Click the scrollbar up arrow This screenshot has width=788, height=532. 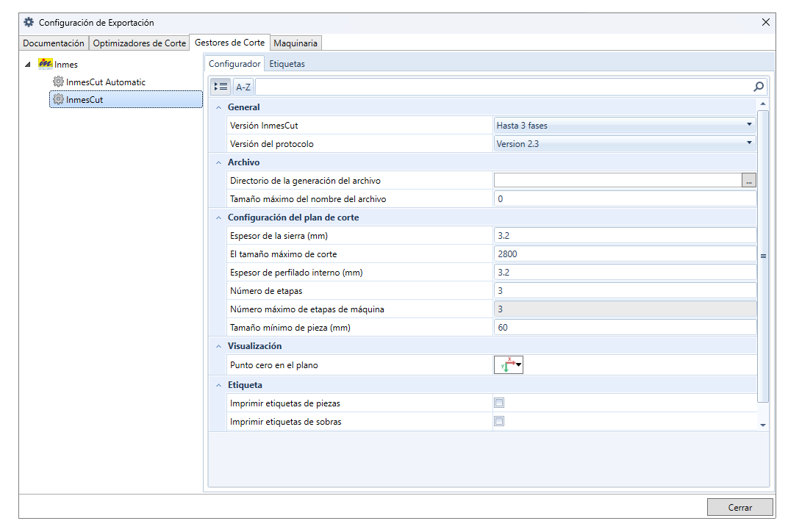(x=763, y=104)
